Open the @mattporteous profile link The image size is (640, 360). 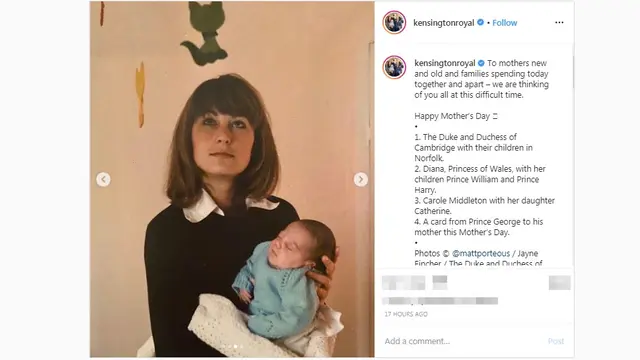[481, 253]
